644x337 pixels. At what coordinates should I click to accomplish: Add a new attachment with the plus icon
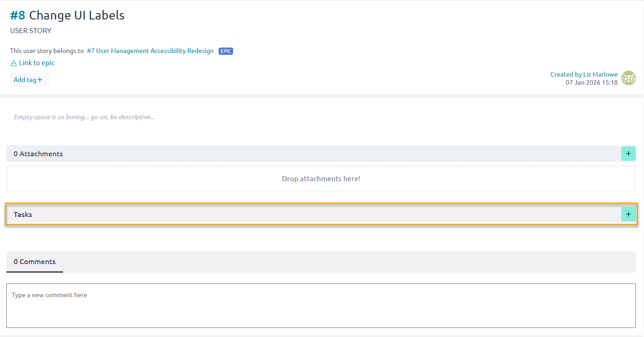(x=628, y=154)
